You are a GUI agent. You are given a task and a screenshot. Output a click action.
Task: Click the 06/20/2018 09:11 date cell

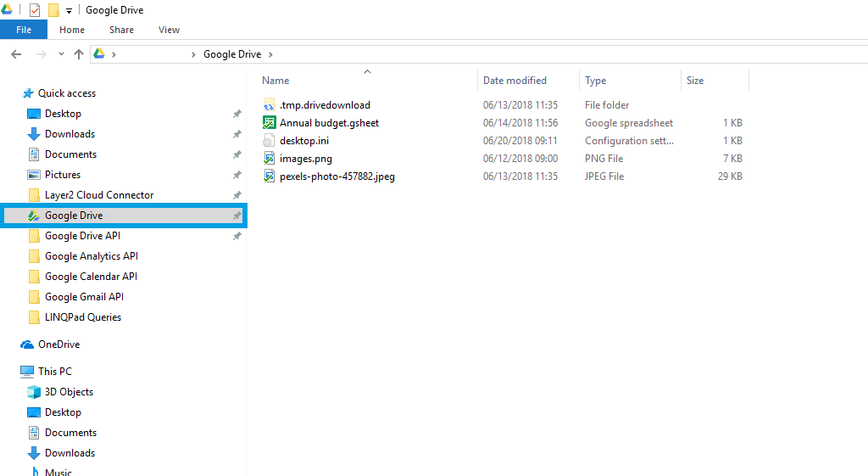point(520,141)
